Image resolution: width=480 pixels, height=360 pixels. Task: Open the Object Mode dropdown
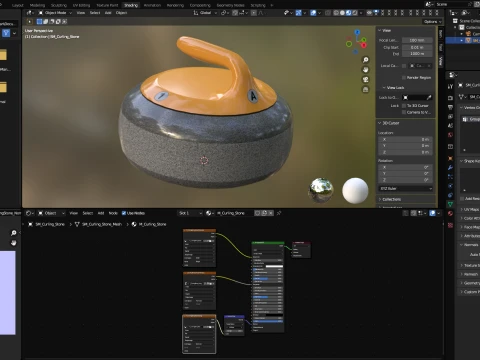pyautogui.click(x=55, y=13)
